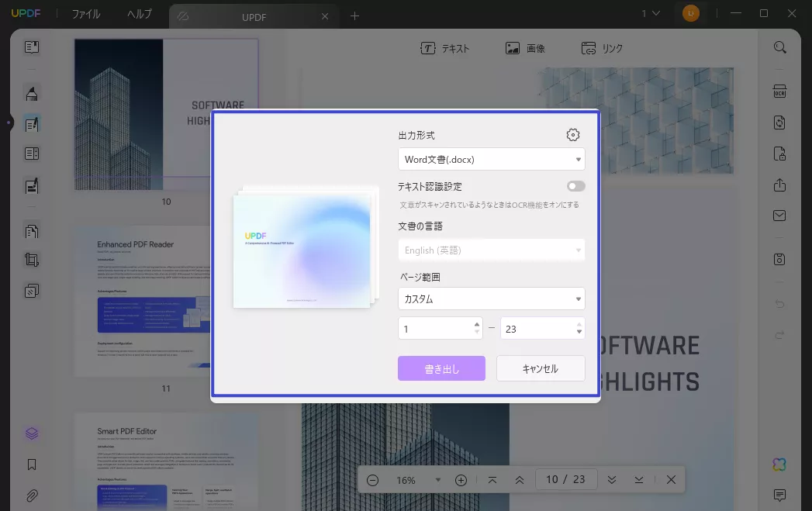
Task: Select the 画像 image tool
Action: [x=525, y=49]
